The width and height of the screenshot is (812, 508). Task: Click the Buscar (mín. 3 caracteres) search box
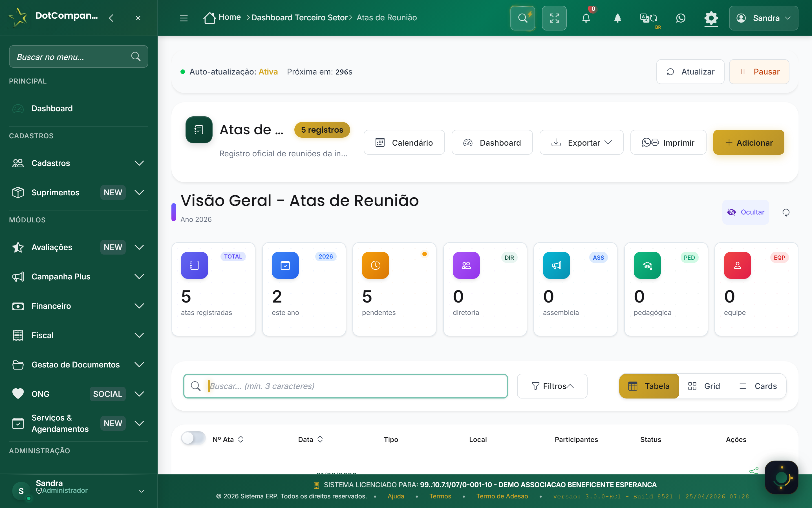pyautogui.click(x=345, y=386)
